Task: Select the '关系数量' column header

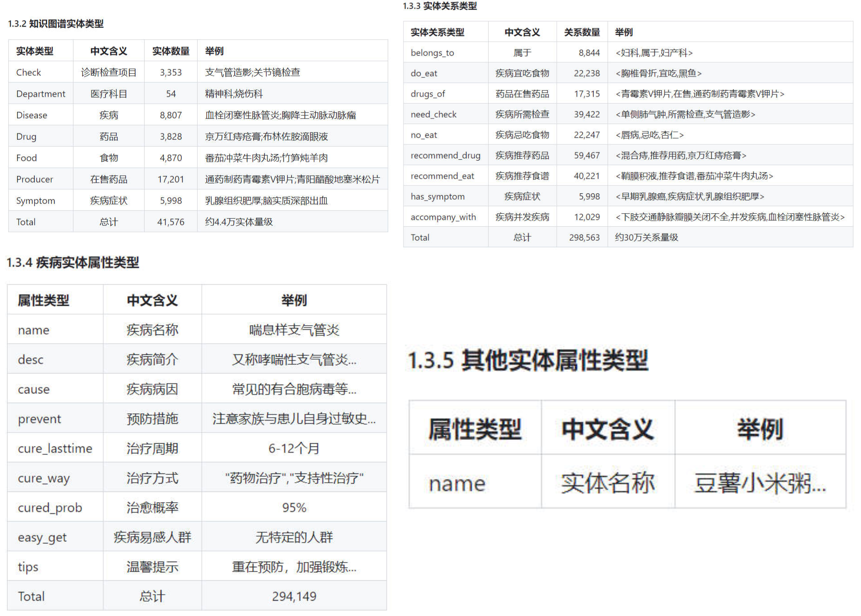Action: 582,33
